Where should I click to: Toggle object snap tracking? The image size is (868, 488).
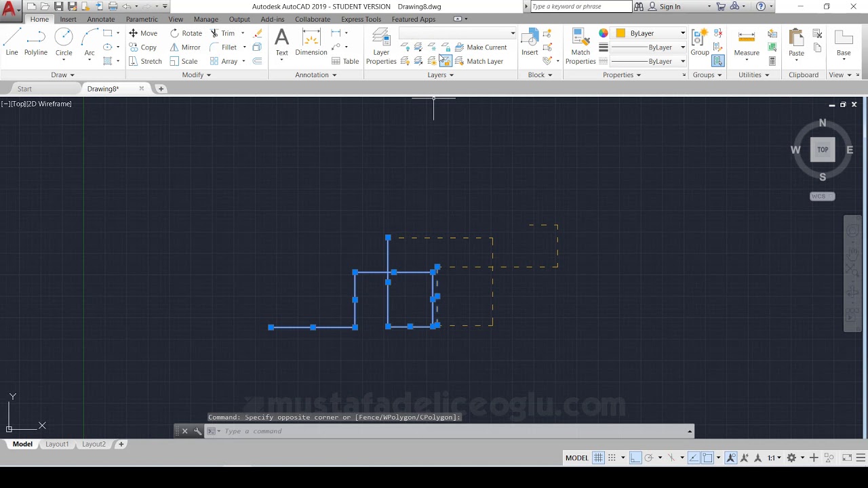pos(694,458)
